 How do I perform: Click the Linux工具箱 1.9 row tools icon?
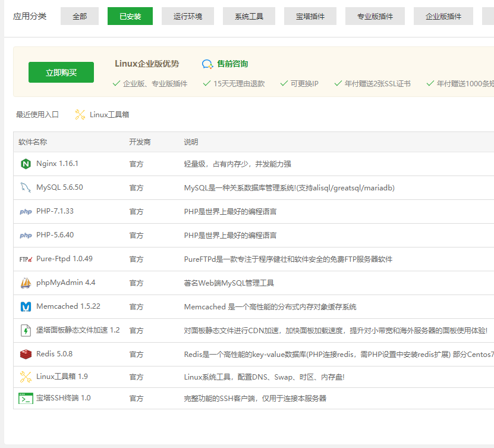pos(26,377)
